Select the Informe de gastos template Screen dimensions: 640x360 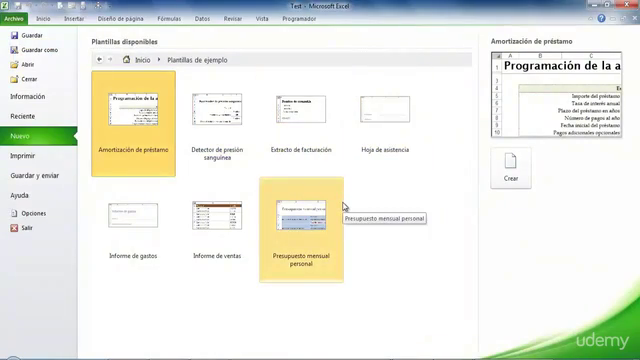coord(133,230)
